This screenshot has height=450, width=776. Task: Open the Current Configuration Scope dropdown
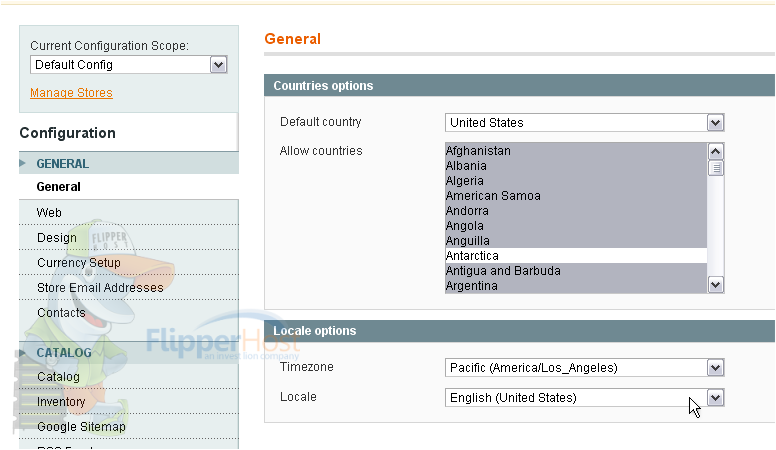[x=129, y=65]
